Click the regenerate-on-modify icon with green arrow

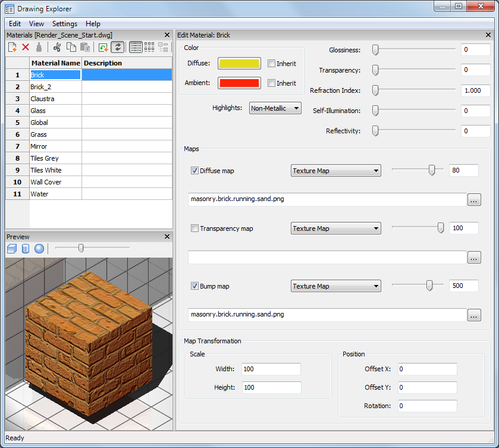pos(103,48)
